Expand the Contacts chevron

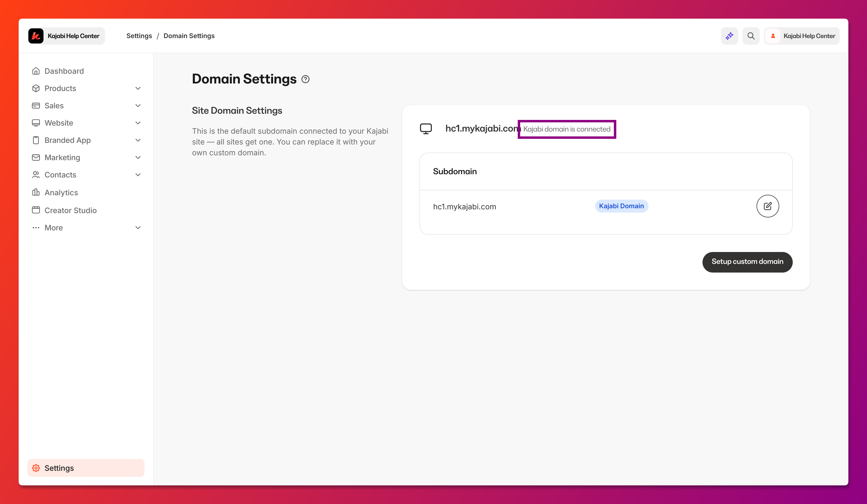pyautogui.click(x=138, y=175)
